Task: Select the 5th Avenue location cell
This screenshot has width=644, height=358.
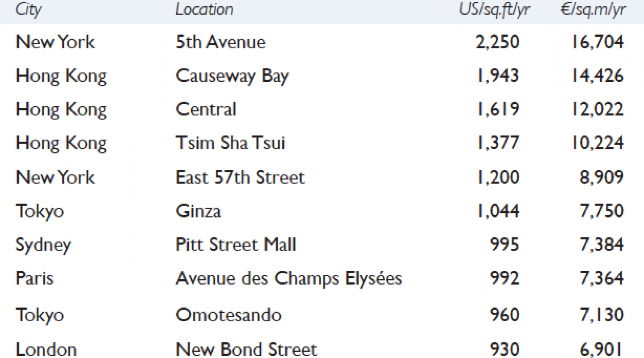Action: coord(220,43)
